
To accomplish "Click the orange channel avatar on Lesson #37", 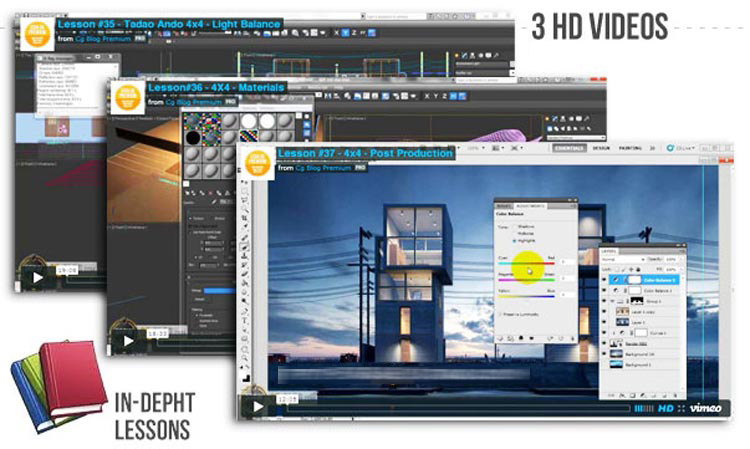I will [x=258, y=163].
